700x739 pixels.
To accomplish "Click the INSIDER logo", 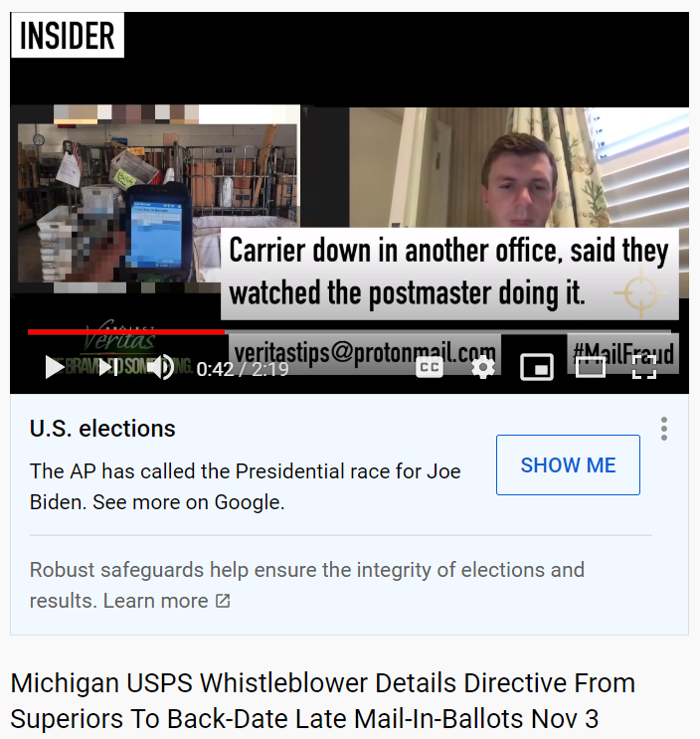I will pyautogui.click(x=68, y=36).
